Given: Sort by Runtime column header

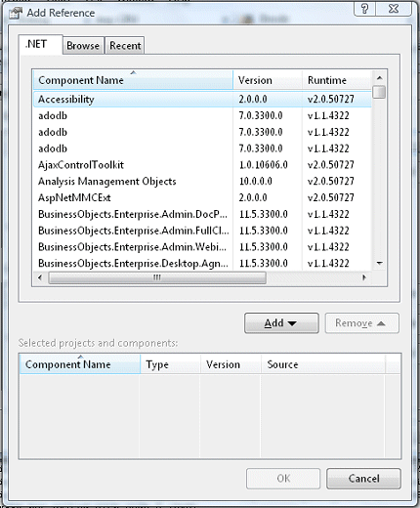Looking at the screenshot, I should (x=337, y=80).
